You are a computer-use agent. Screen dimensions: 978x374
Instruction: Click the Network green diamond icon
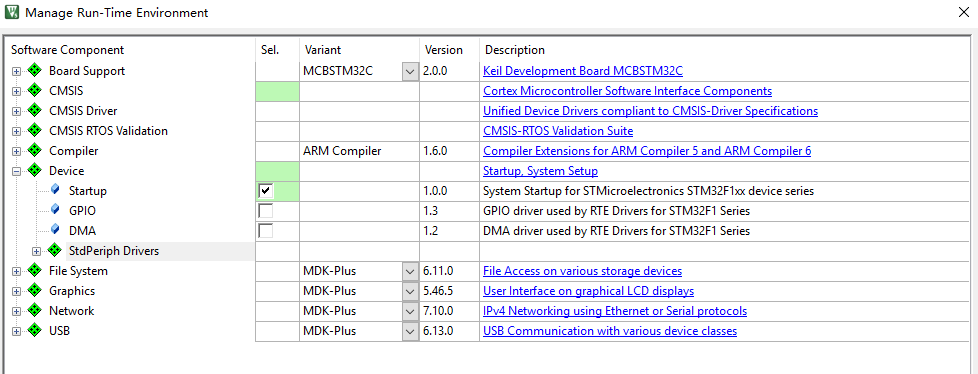(x=34, y=310)
